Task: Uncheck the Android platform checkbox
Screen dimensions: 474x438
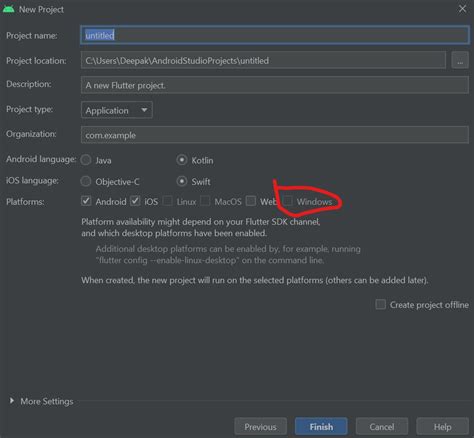Action: pyautogui.click(x=86, y=201)
